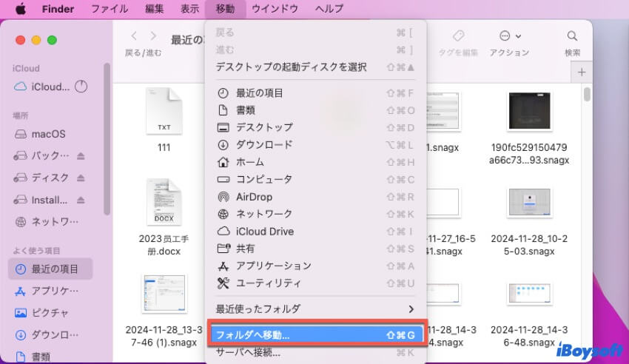Screen dimensions: 629x364
Task: Select 書類 in the Go menu
Action: click(x=315, y=110)
